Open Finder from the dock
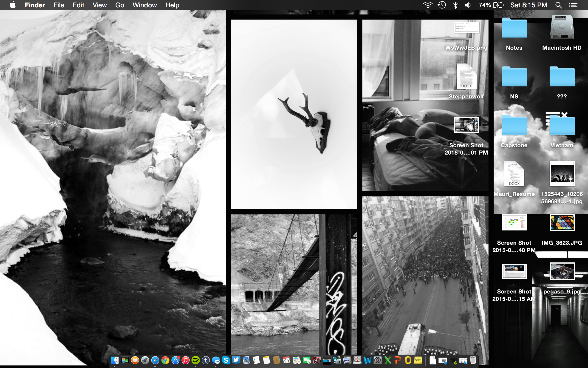This screenshot has width=588, height=368. [x=115, y=360]
